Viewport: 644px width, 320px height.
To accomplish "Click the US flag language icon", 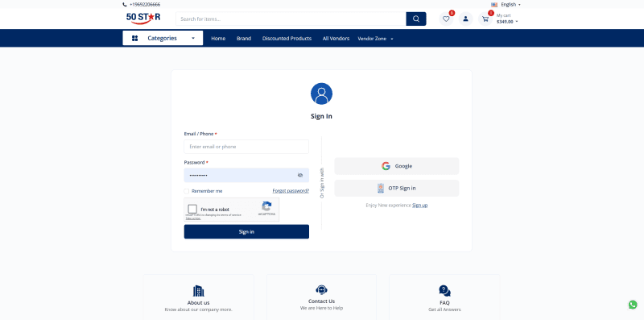I will click(494, 5).
